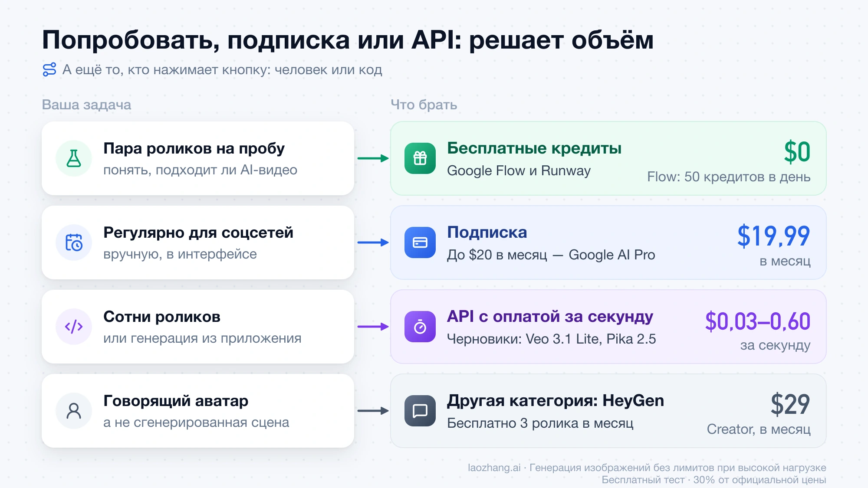868x488 pixels.
Task: Click the "Ваша задача" column label
Action: click(86, 105)
